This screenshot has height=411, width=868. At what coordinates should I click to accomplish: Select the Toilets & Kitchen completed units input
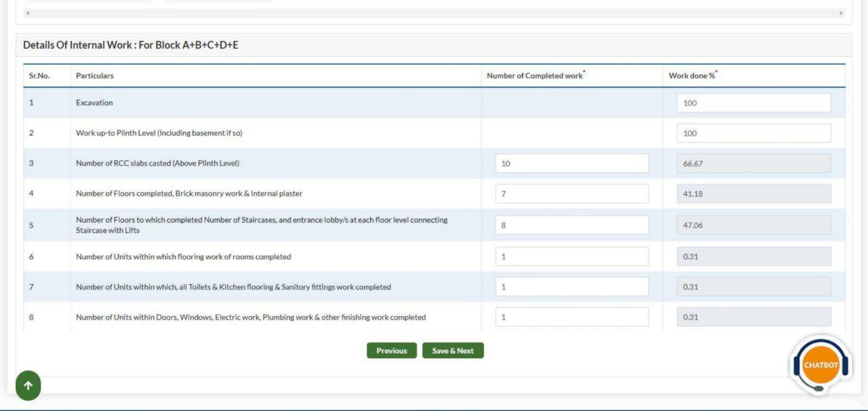571,287
